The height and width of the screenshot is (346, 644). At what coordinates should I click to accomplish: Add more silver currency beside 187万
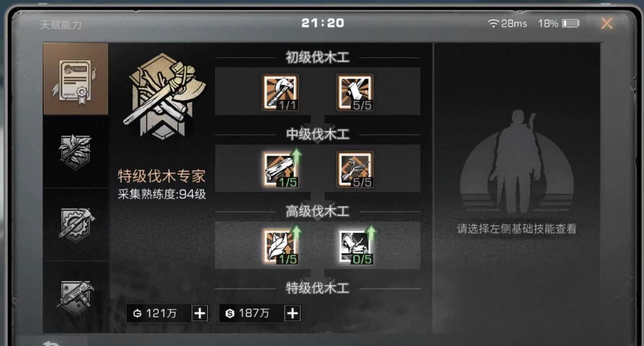pos(293,313)
